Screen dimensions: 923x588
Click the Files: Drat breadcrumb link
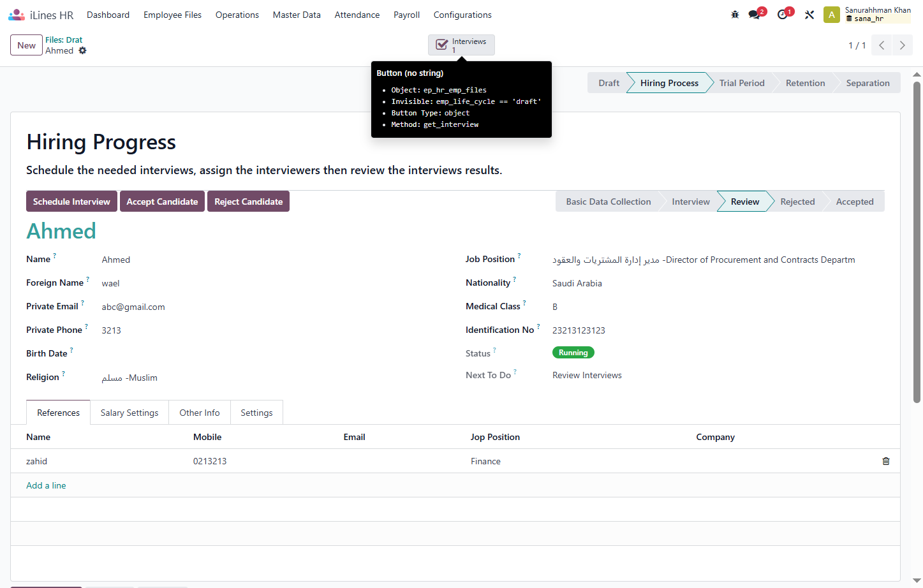click(x=64, y=40)
